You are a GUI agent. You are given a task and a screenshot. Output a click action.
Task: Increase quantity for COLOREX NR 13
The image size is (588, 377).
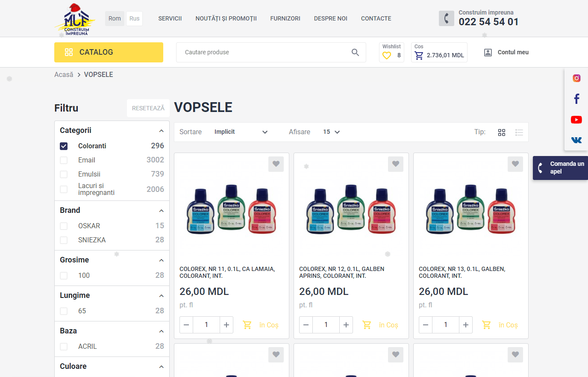pos(466,325)
